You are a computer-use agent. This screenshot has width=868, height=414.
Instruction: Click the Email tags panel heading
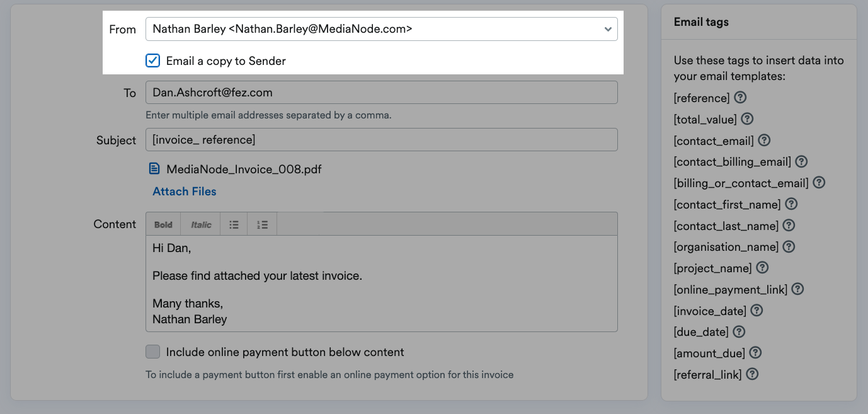[x=701, y=21]
